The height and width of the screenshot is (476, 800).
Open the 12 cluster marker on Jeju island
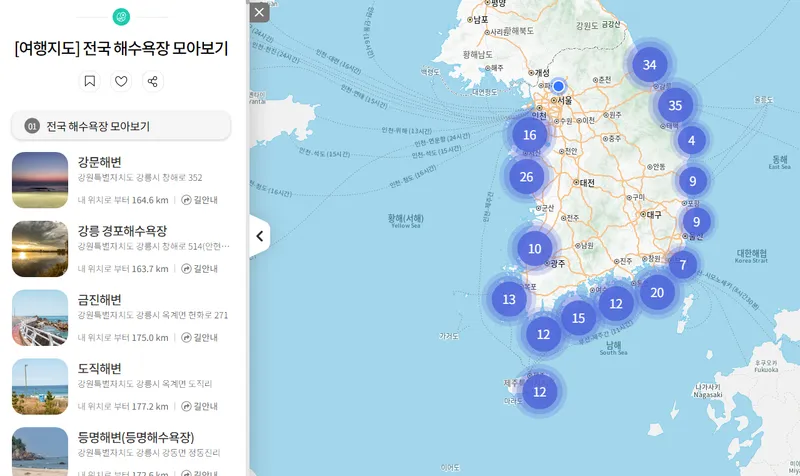point(540,392)
